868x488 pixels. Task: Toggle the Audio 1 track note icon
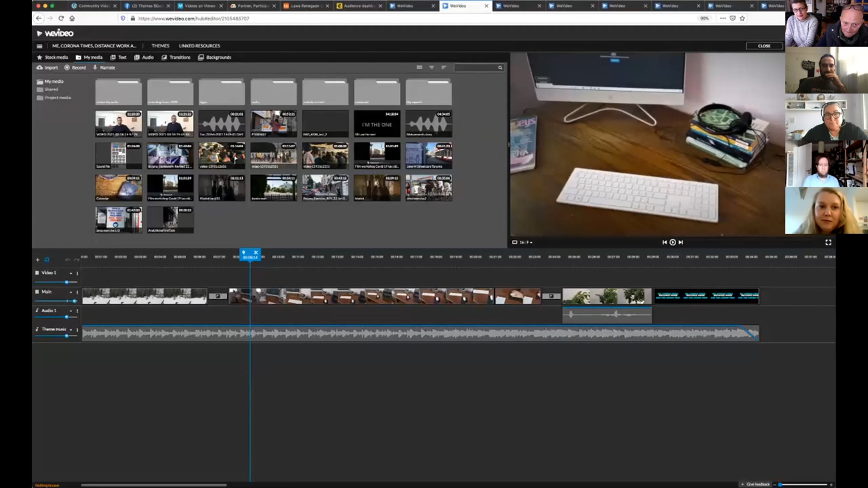(37, 311)
